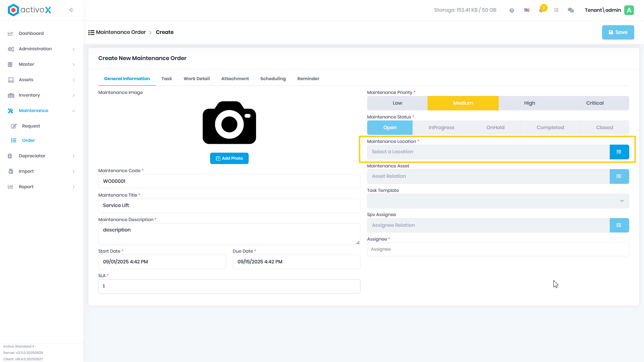644x362 pixels.
Task: Click the breadcrumb list icon
Action: [91, 33]
